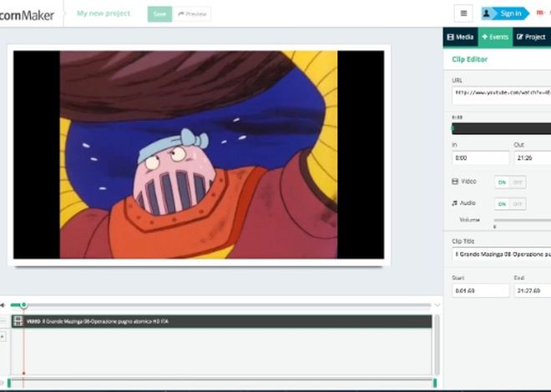Click the URL input field

(501, 95)
